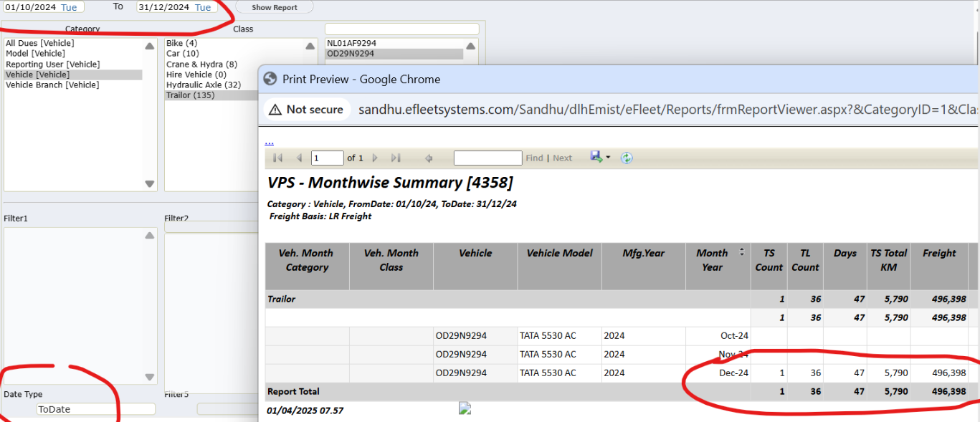
Task: Click the Not secure warning icon
Action: (x=275, y=110)
